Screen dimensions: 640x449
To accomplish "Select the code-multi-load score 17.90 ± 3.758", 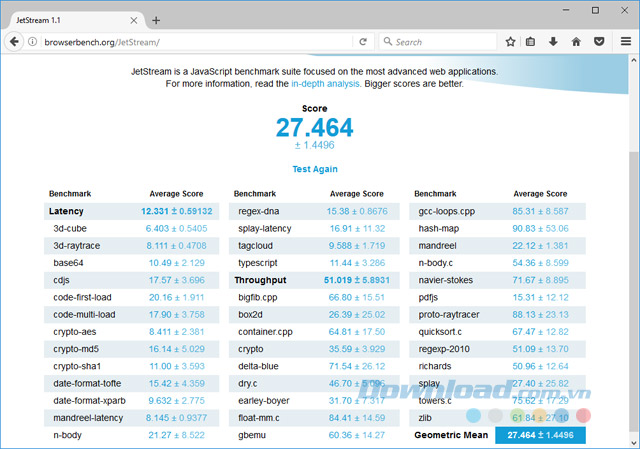I will 177,315.
